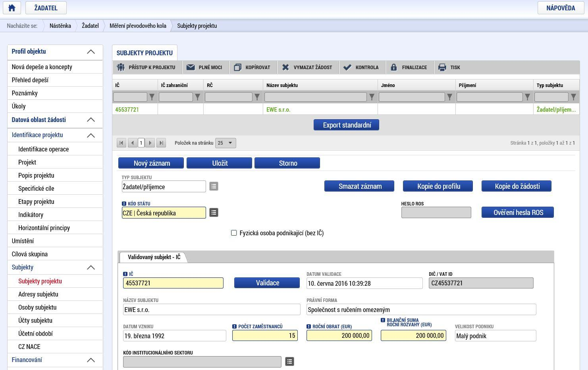This screenshot has width=588, height=370.
Task: Open list picker for Kód institucionálního sektoru
Action: [x=289, y=361]
